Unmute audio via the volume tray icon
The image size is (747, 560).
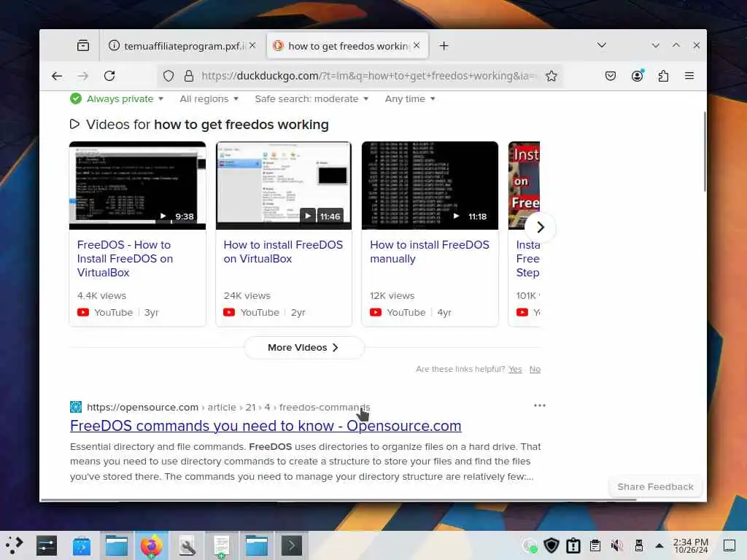(x=617, y=545)
